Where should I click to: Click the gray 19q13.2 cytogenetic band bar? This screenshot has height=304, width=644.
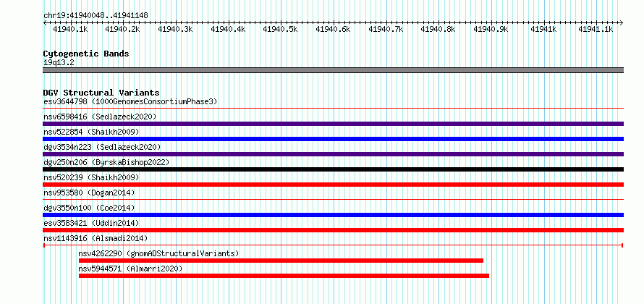pos(333,70)
